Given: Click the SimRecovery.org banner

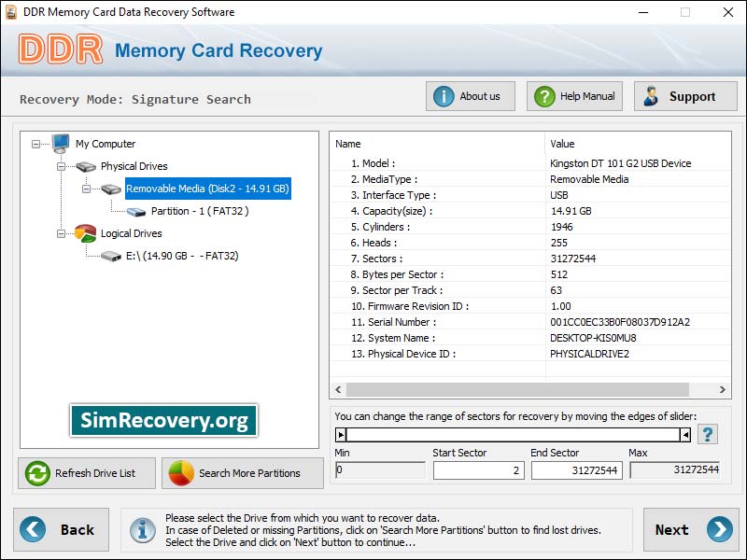Looking at the screenshot, I should coord(162,420).
